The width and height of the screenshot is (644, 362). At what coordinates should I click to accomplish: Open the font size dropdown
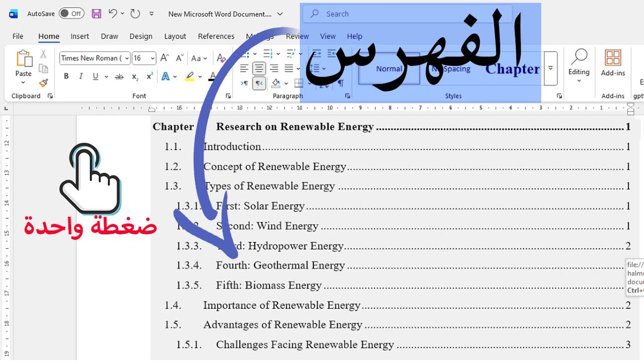(152, 58)
